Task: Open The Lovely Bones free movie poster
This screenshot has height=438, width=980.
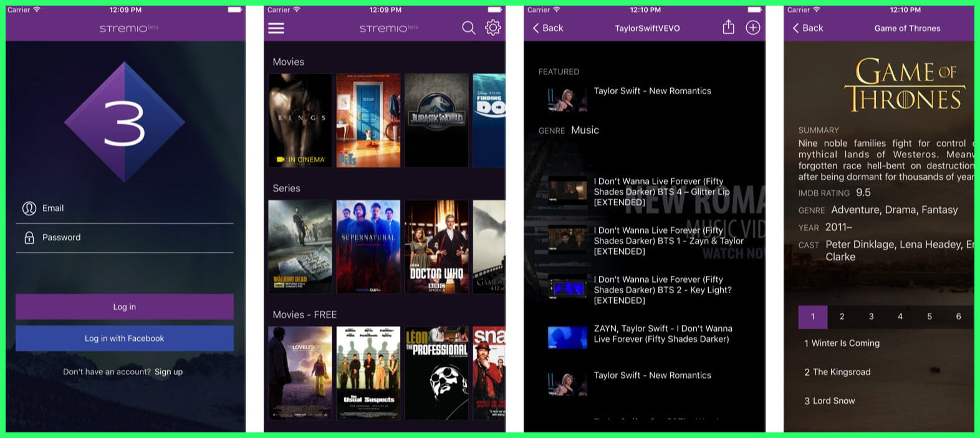Action: tap(300, 373)
